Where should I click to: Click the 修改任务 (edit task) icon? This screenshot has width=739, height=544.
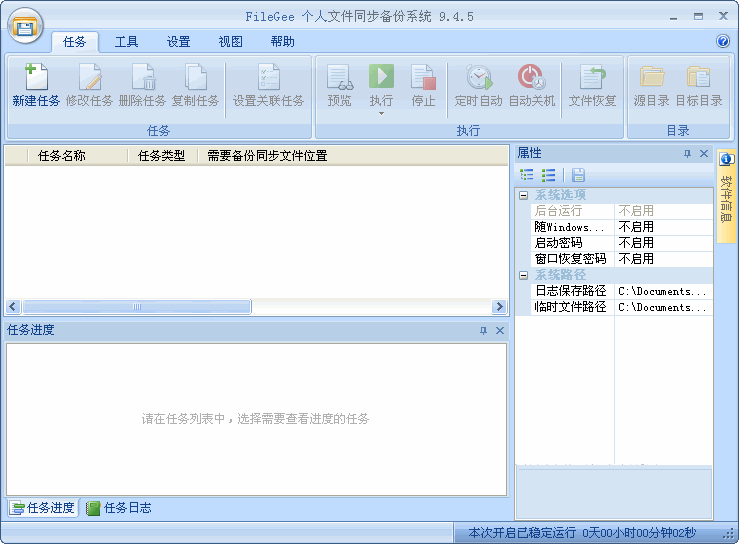click(90, 78)
